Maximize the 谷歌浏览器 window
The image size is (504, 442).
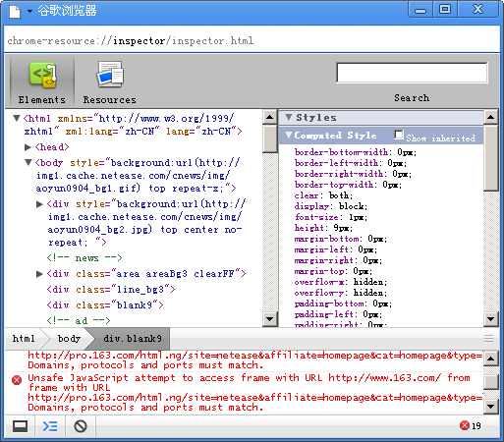[445, 9]
